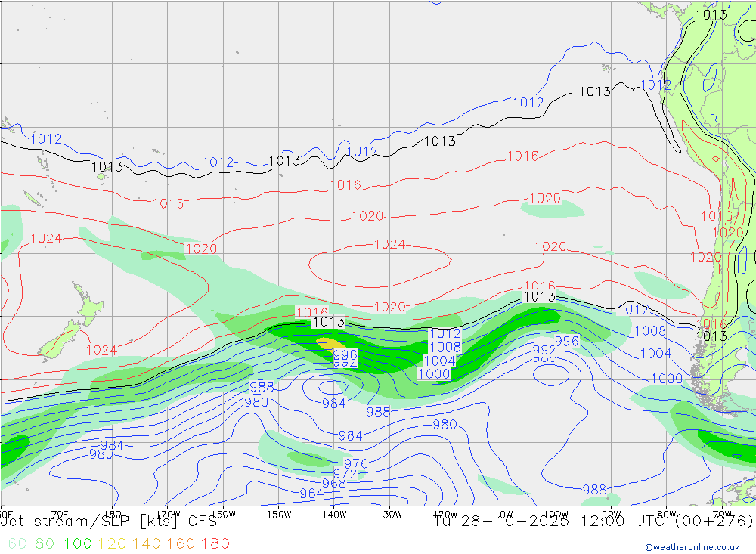The image size is (756, 554).
Task: Click the 100W longitude axis label
Action: click(x=556, y=515)
